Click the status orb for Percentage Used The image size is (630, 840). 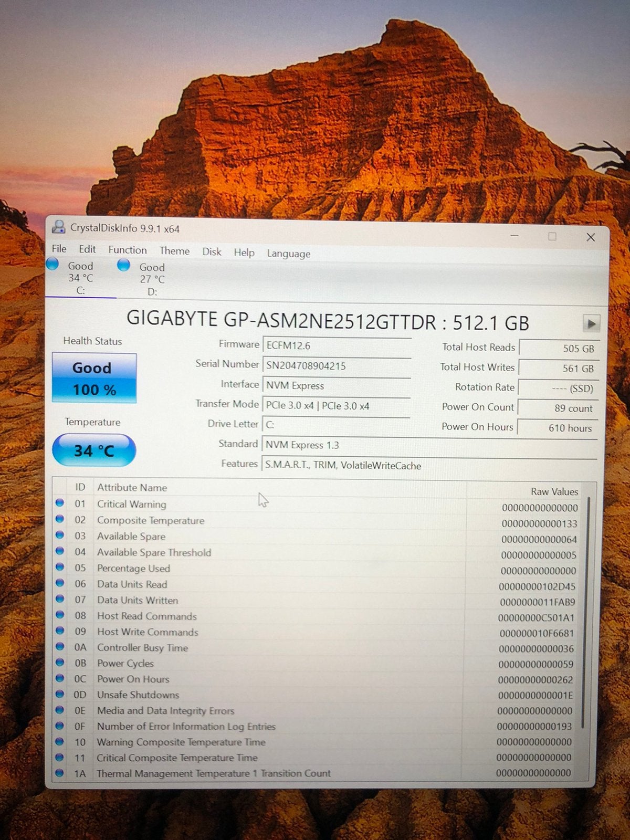tap(60, 567)
